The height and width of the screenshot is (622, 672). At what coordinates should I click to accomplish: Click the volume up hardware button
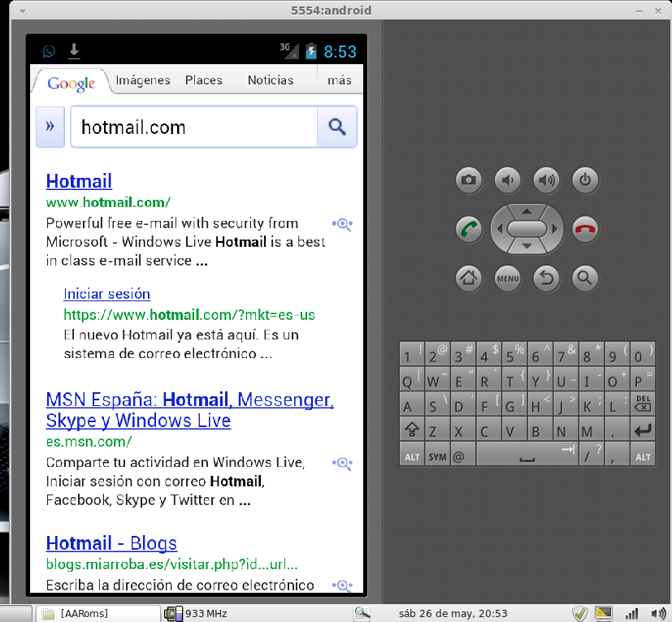pos(546,180)
